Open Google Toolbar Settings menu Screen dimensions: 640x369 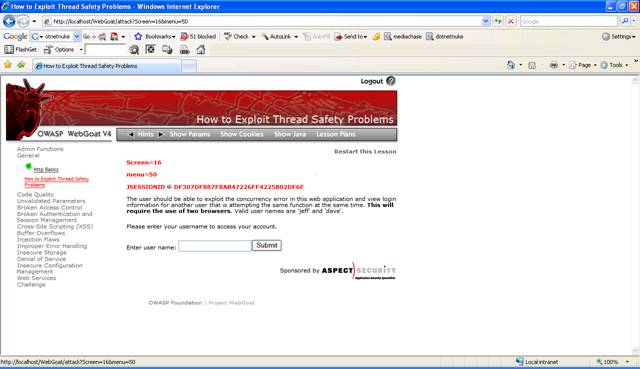coord(619,36)
